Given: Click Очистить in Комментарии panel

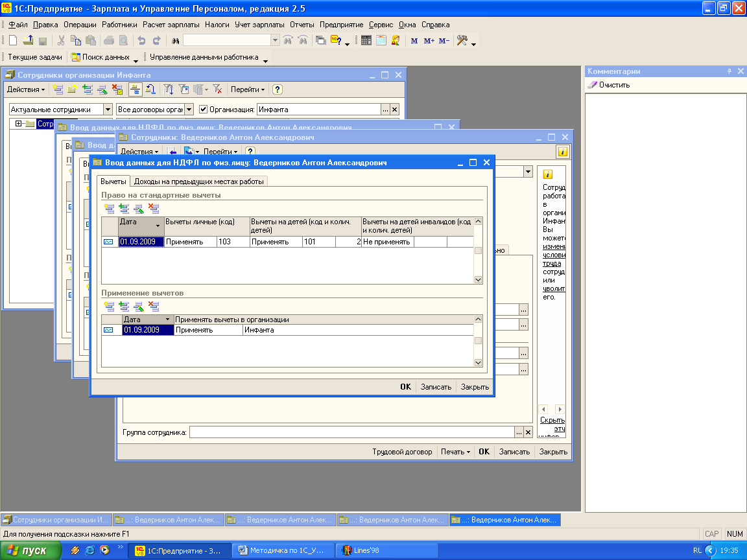Looking at the screenshot, I should click(609, 85).
